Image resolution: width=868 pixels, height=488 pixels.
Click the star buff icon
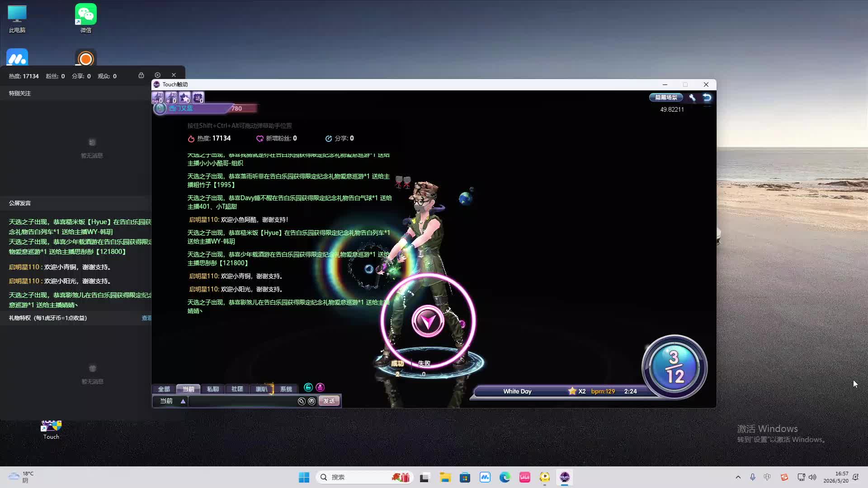point(184,98)
